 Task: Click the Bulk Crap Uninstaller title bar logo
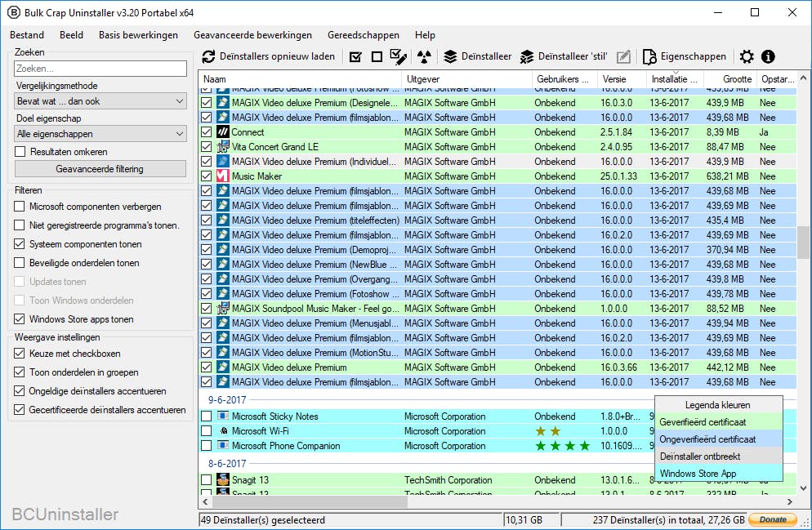[x=13, y=12]
